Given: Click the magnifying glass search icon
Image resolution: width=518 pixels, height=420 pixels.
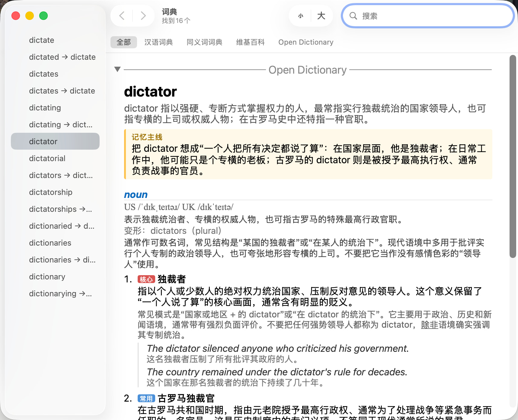Looking at the screenshot, I should coord(353,16).
